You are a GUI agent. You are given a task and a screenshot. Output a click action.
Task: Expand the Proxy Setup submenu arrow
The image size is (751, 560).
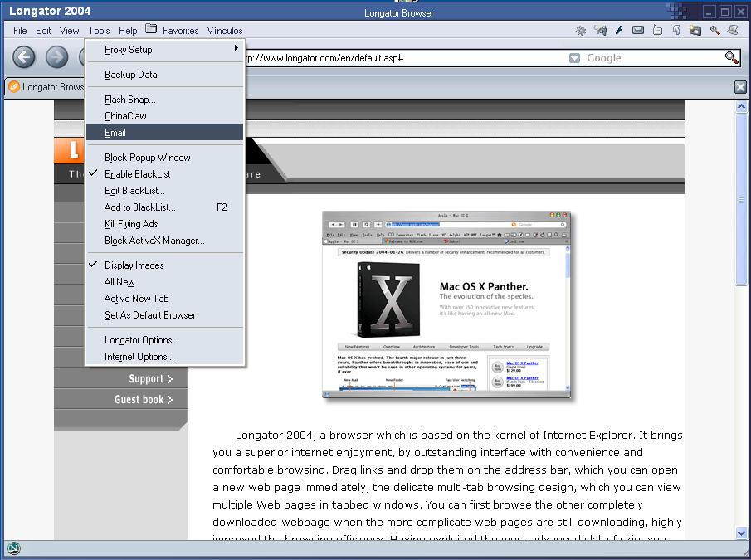click(x=237, y=48)
